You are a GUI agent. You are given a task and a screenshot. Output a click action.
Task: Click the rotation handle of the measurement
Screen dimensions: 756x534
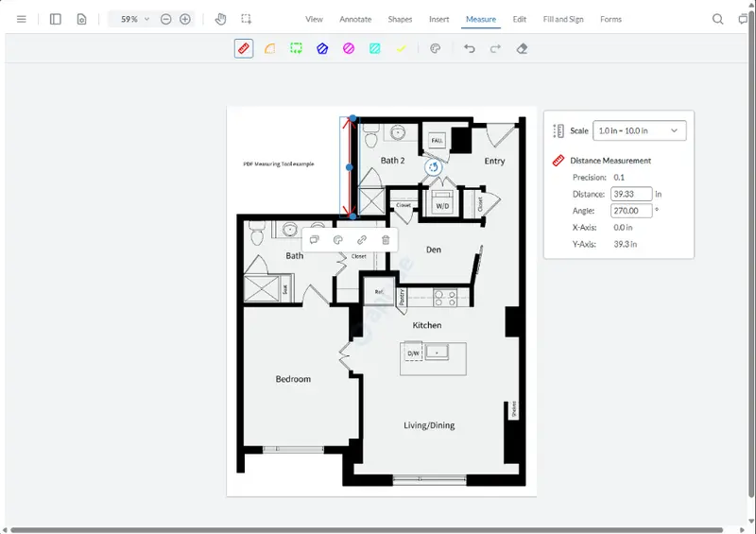click(434, 167)
